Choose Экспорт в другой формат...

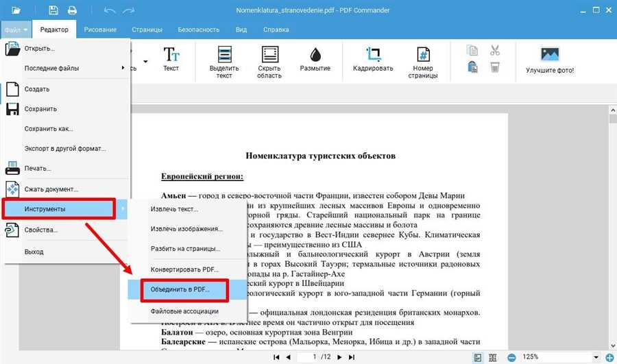(67, 149)
